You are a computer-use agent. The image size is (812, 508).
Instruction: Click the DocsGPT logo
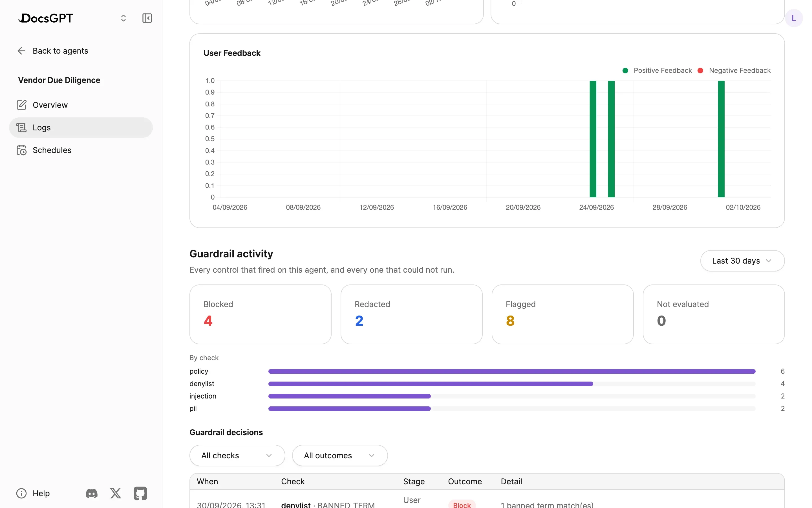46,18
